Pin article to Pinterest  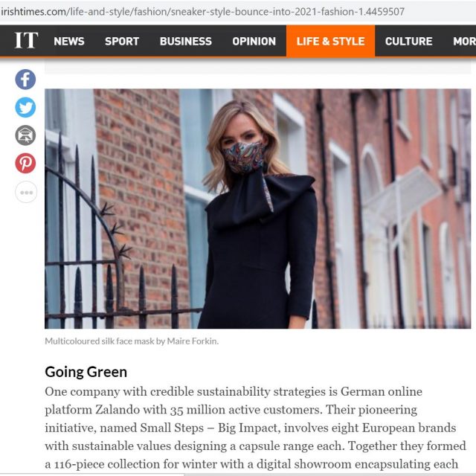(x=25, y=164)
